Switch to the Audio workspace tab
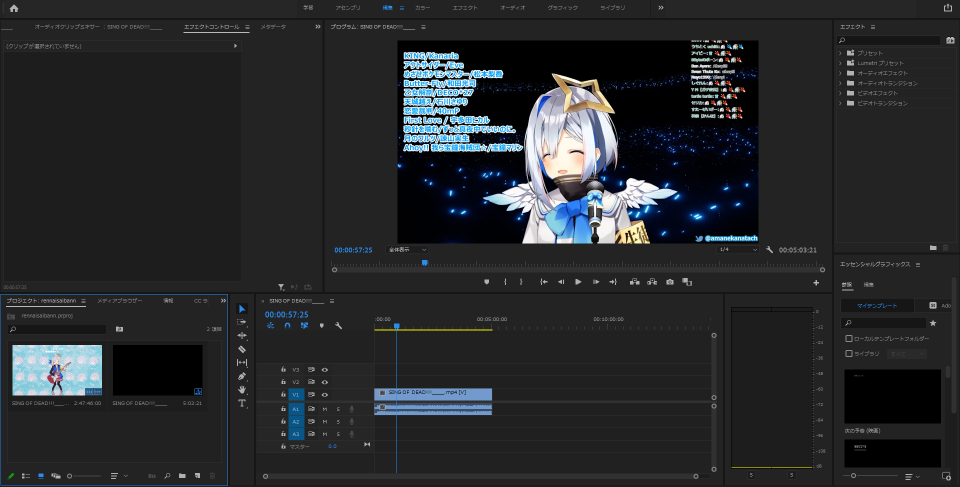 tap(512, 8)
